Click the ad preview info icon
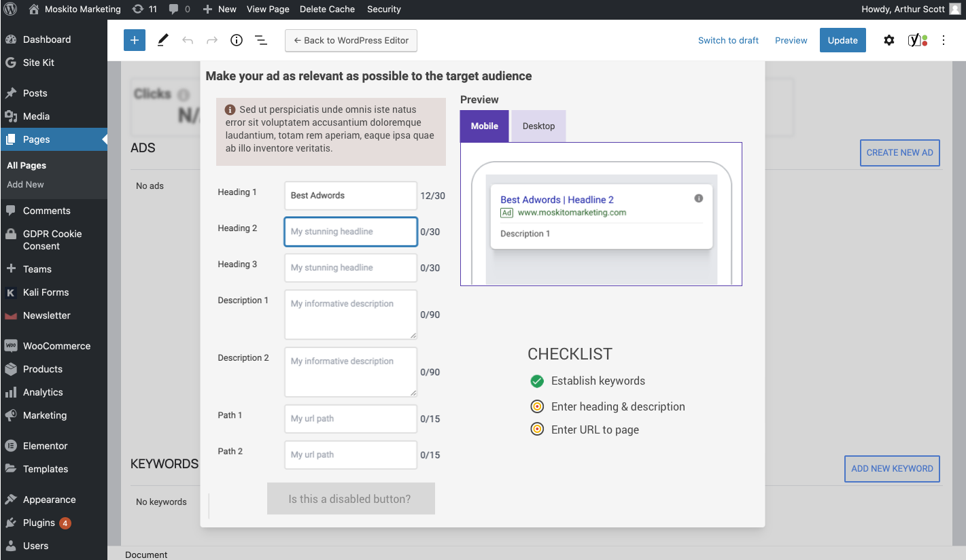 [699, 198]
